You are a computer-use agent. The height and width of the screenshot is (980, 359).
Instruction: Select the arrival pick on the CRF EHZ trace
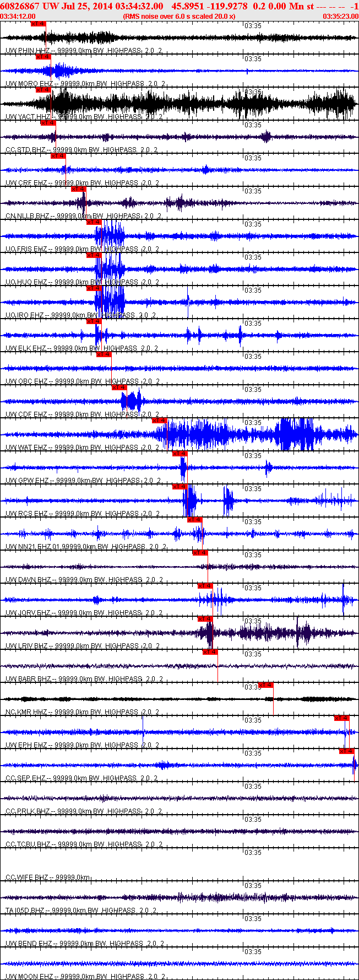coord(58,156)
